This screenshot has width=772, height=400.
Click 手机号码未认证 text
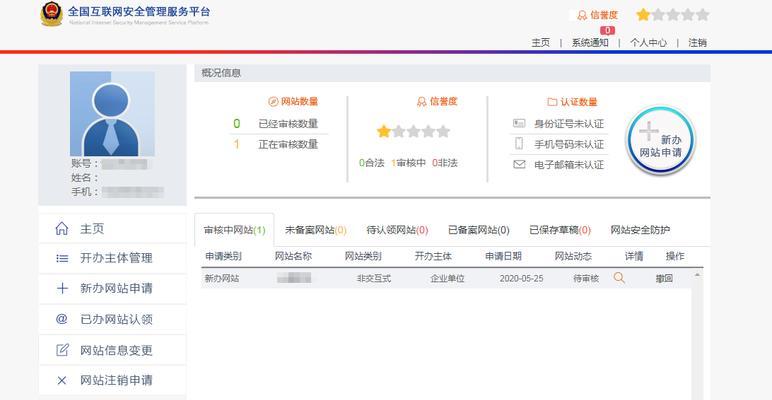[569, 145]
